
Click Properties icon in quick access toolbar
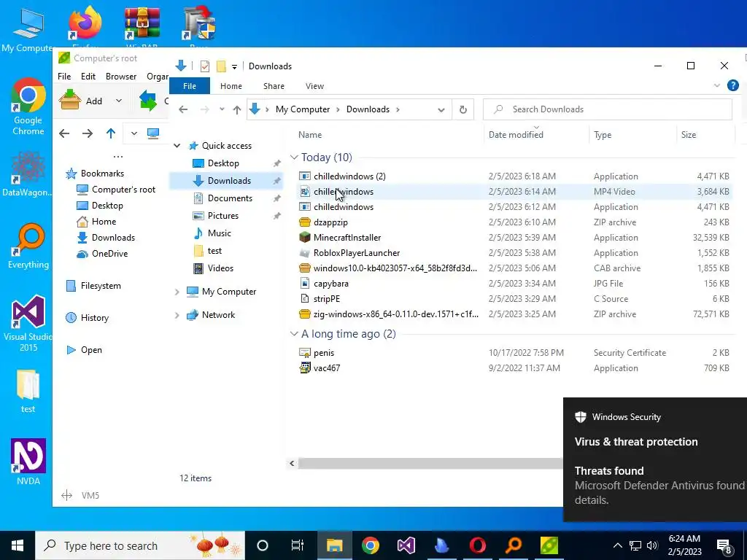click(205, 66)
